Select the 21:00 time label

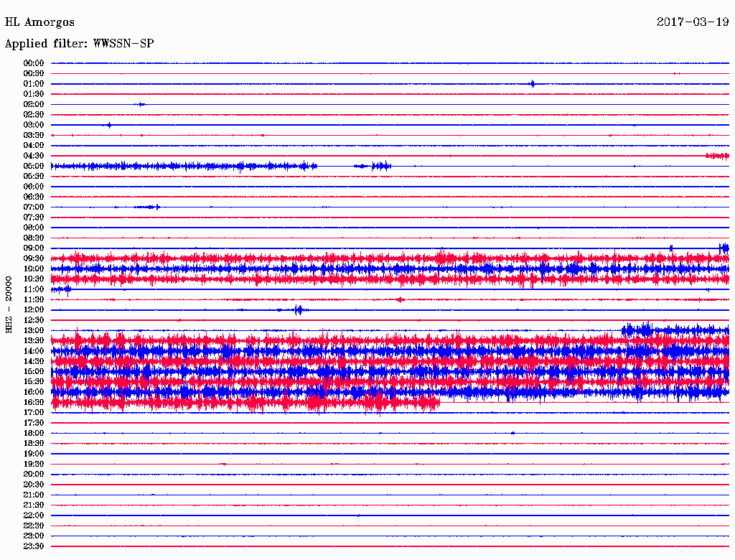34,495
